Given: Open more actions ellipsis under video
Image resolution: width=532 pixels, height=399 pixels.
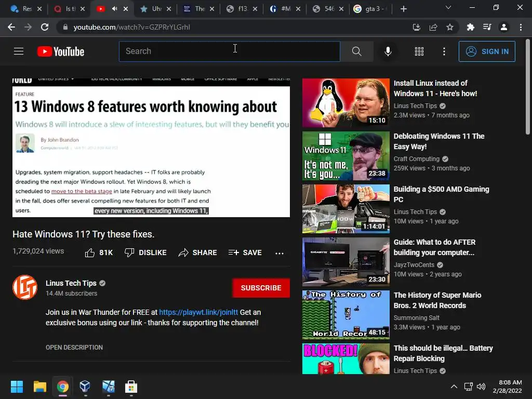Looking at the screenshot, I should [279, 253].
